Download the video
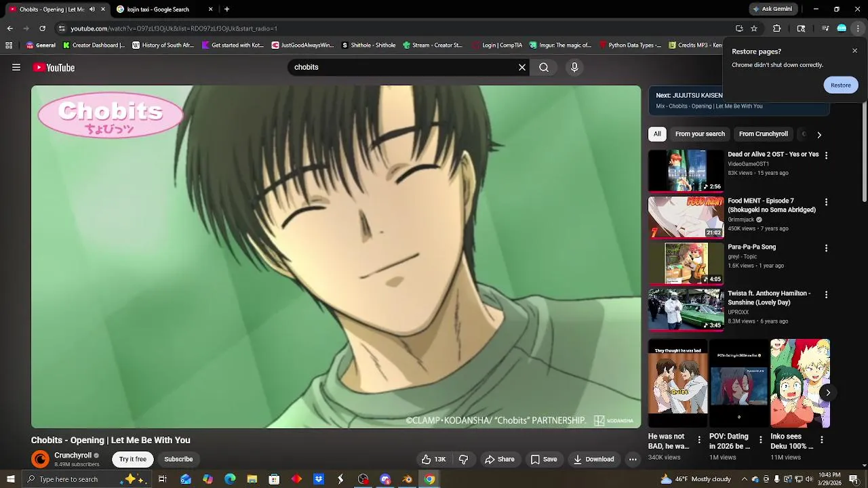Viewport: 868px width, 488px height. (594, 459)
